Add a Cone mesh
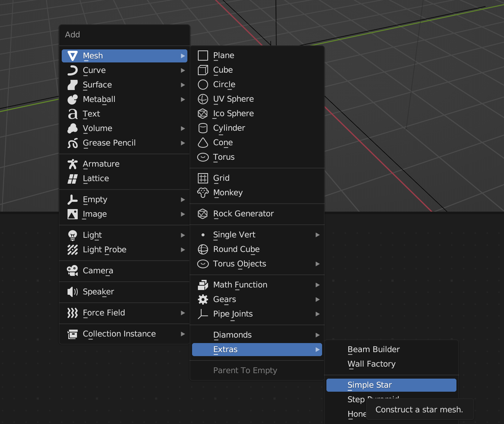Image resolution: width=504 pixels, height=424 pixels. pos(257,143)
